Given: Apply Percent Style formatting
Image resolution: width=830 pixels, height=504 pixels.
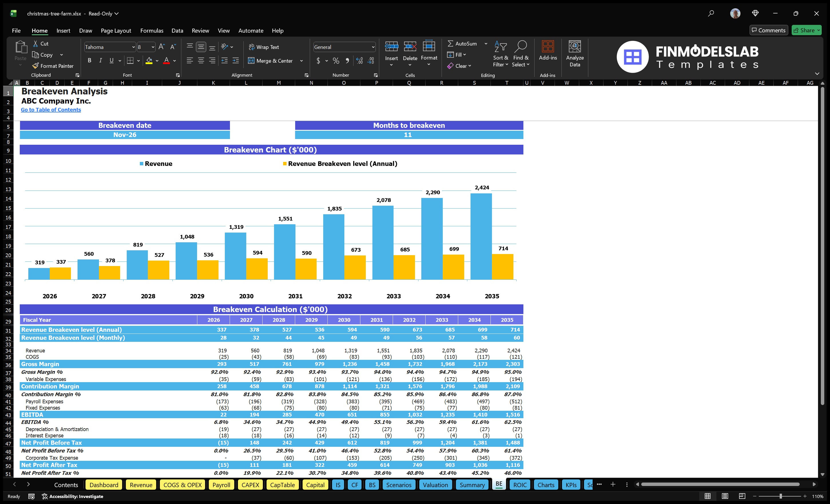Looking at the screenshot, I should (x=336, y=61).
